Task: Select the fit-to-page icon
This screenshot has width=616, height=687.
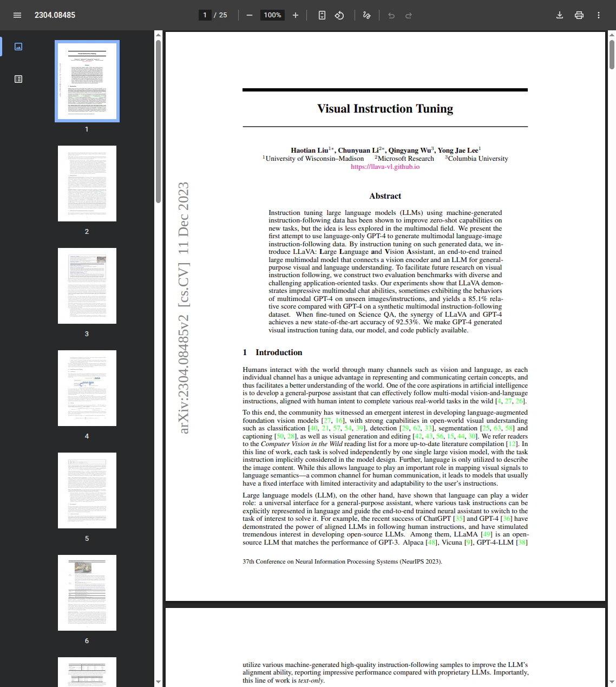Action: pyautogui.click(x=322, y=15)
